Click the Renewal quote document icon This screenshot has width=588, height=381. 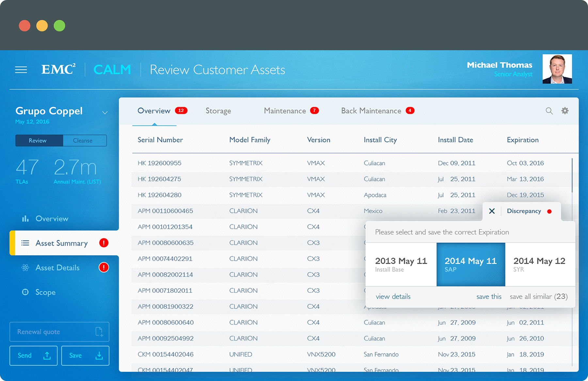[x=99, y=332]
